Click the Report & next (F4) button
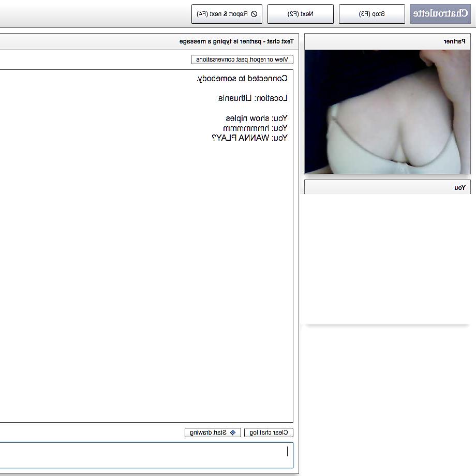The image size is (476, 476). point(227,14)
